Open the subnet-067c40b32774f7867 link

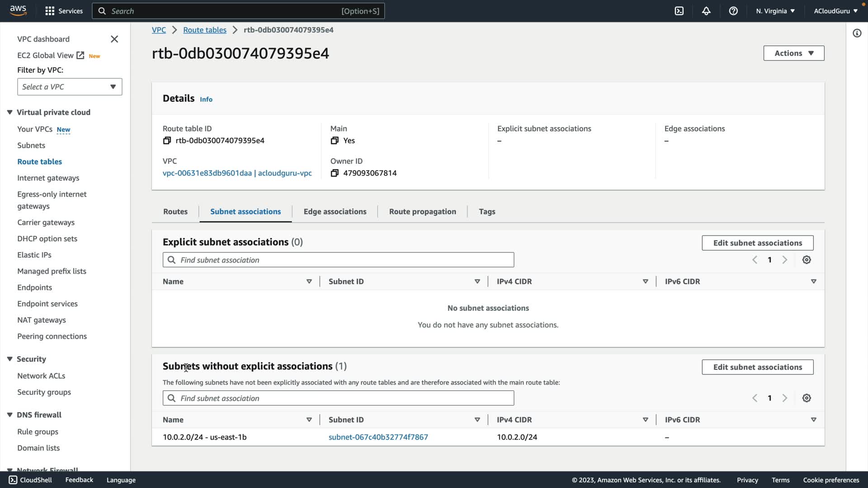point(378,437)
